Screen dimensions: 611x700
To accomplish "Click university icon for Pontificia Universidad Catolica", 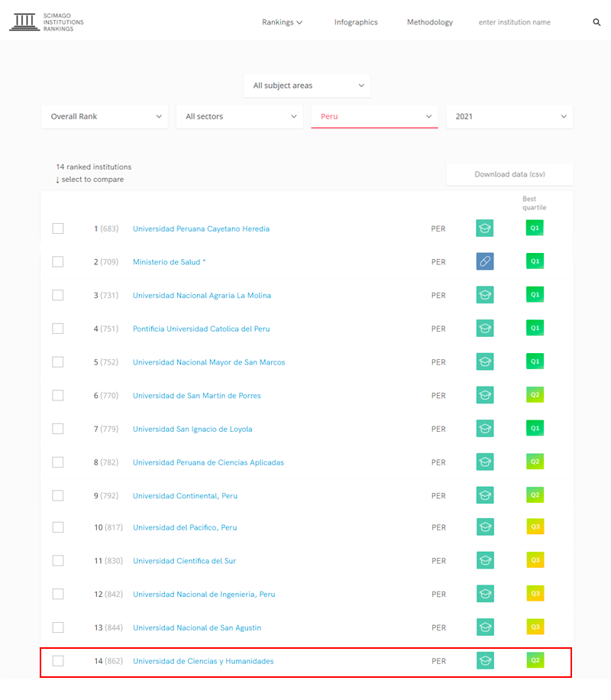I will point(485,329).
